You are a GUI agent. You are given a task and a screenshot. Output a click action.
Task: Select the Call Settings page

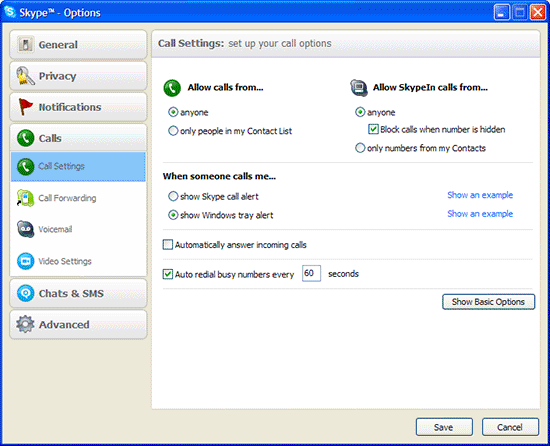pos(78,167)
